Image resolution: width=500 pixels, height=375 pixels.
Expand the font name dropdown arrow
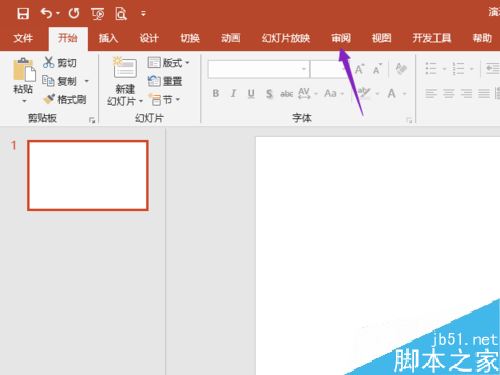304,69
